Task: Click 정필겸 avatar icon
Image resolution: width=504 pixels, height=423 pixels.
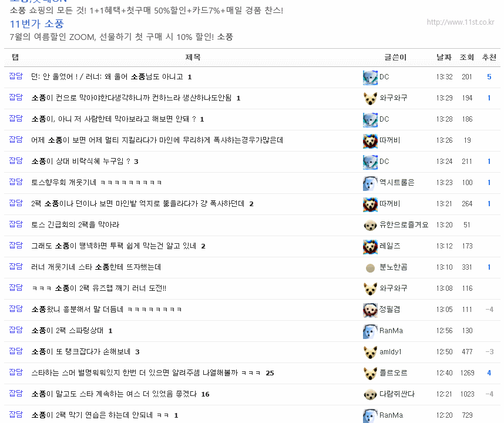Action: (370, 311)
